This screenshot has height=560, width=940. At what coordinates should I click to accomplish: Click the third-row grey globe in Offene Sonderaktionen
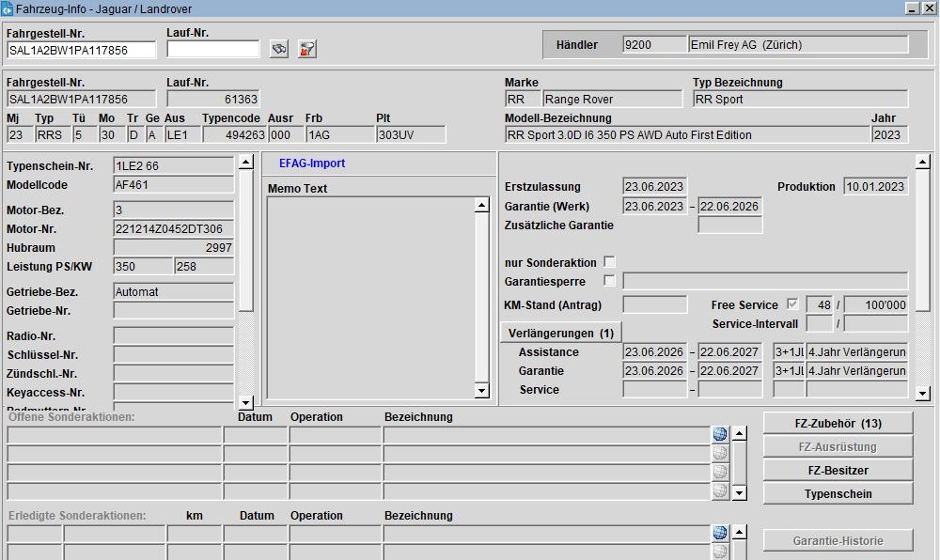coord(720,472)
